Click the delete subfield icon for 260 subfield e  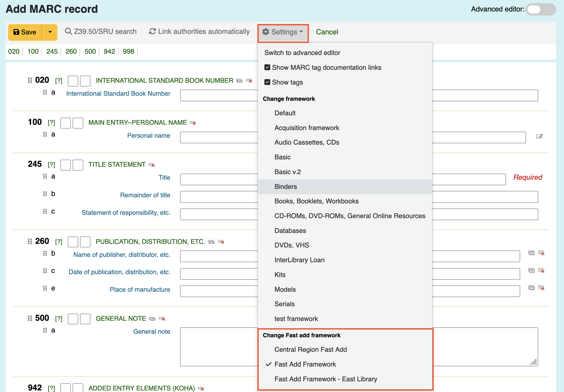coord(541,288)
